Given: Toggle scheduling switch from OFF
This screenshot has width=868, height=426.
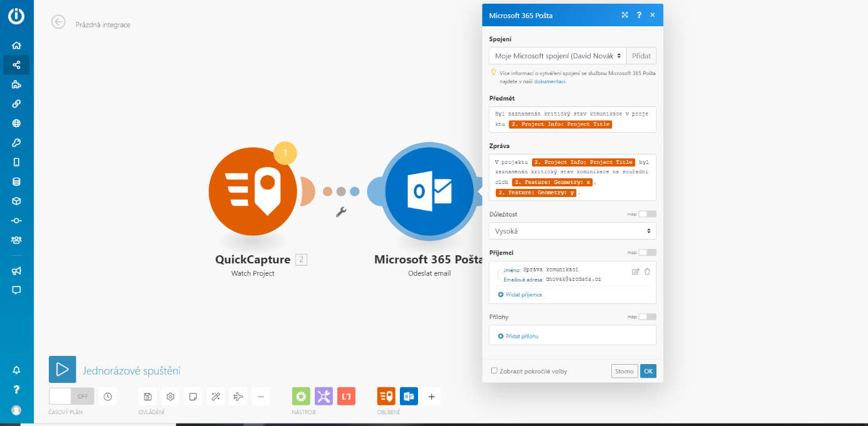Looking at the screenshot, I should [71, 396].
